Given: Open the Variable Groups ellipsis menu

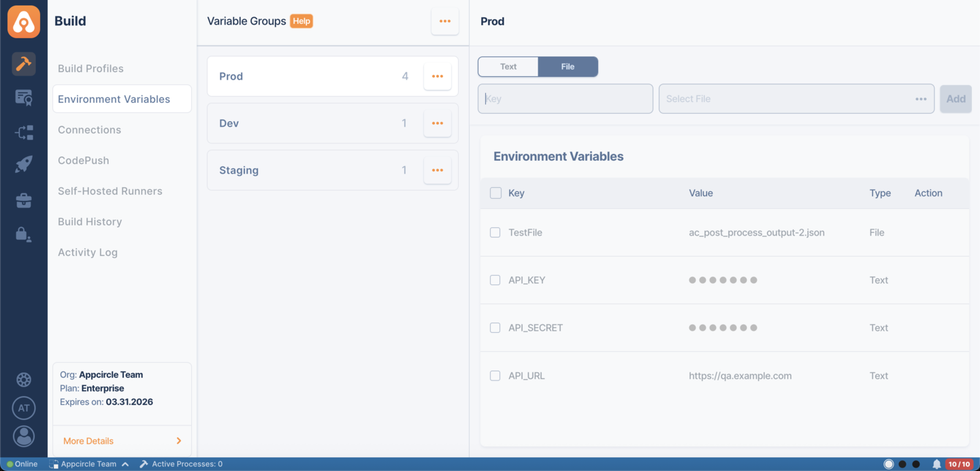Looking at the screenshot, I should [445, 21].
